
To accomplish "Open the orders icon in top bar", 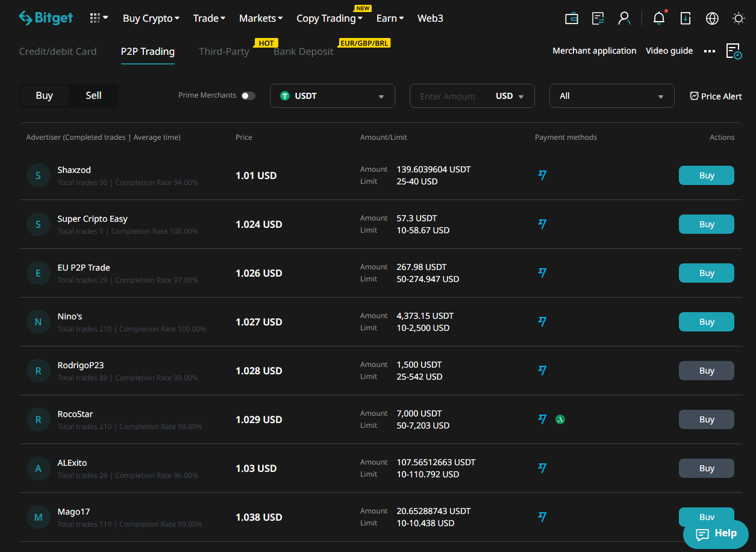I will [x=598, y=18].
